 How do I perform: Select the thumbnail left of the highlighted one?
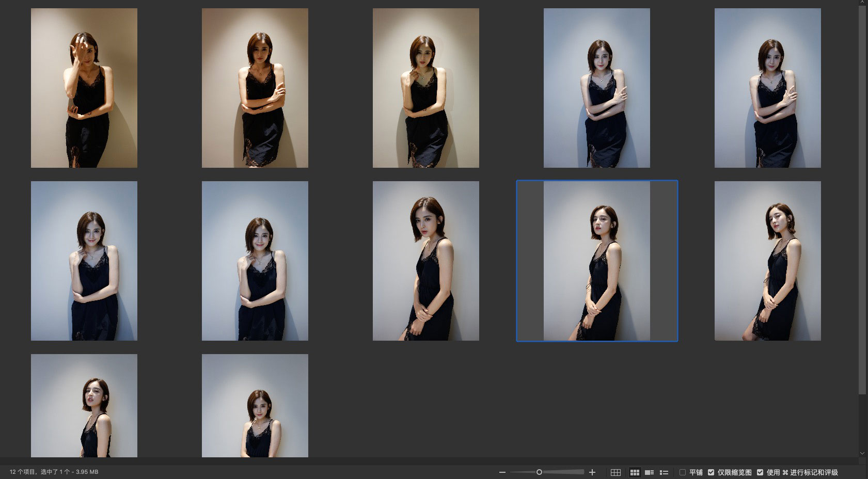tap(425, 261)
